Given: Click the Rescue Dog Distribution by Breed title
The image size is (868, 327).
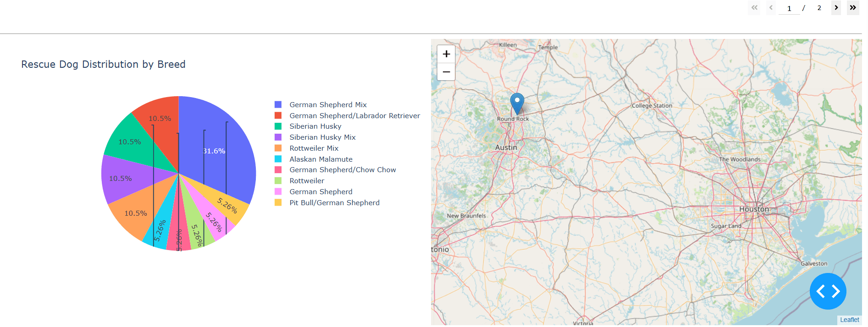Looking at the screenshot, I should (103, 64).
